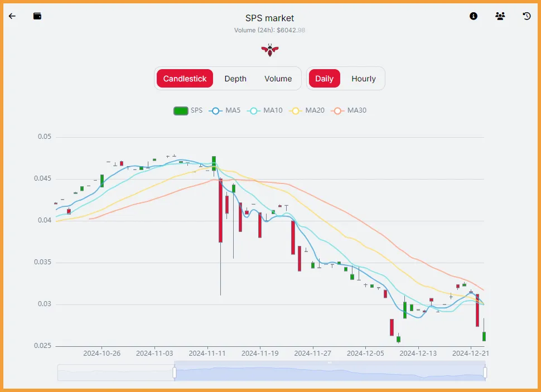Image resolution: width=541 pixels, height=392 pixels.
Task: Click the unselected area of zoom slider
Action: pos(115,372)
